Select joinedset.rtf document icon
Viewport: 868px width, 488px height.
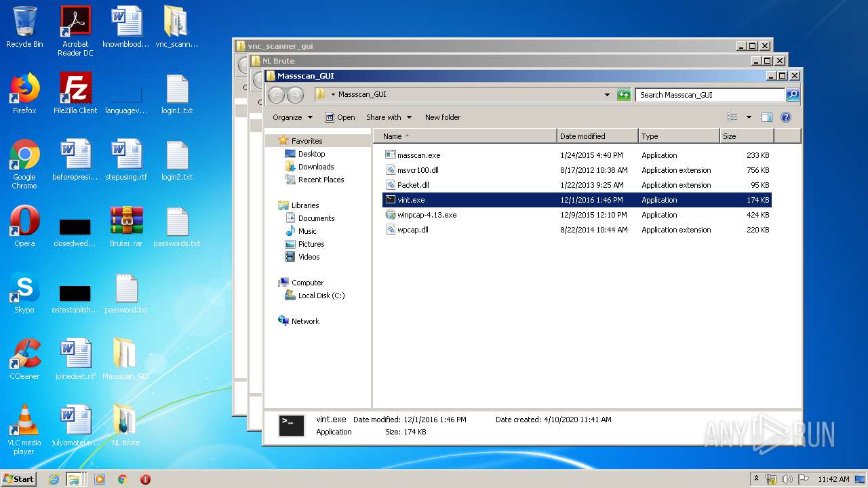(75, 359)
